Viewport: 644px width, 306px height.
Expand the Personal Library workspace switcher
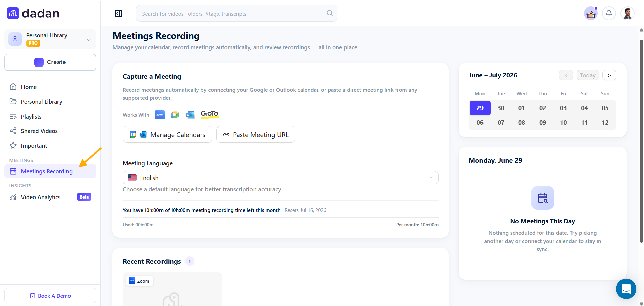click(x=50, y=39)
